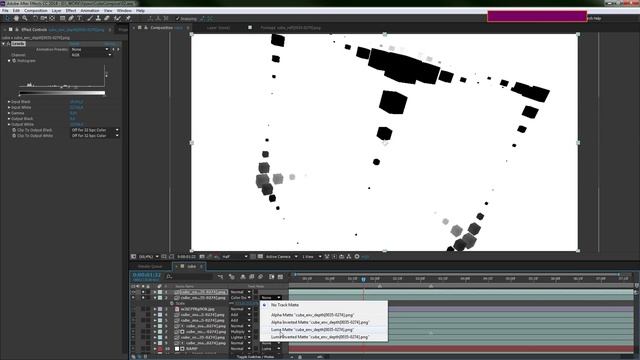
Task: Open the Composition menu
Action: pos(36,11)
